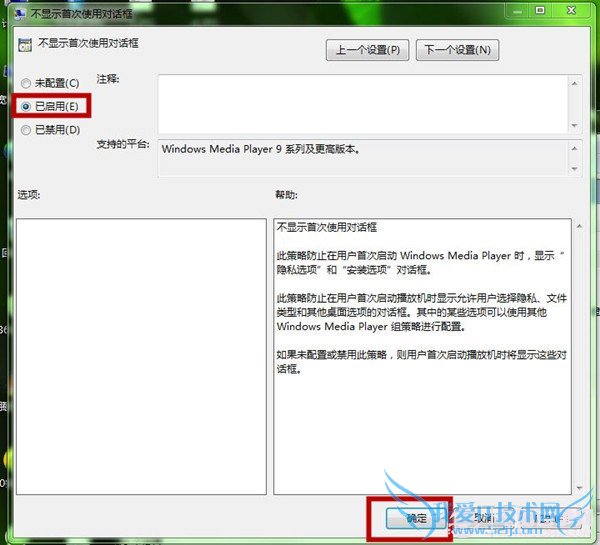Click the 选项: label
Image resolution: width=600 pixels, height=545 pixels.
[x=29, y=195]
